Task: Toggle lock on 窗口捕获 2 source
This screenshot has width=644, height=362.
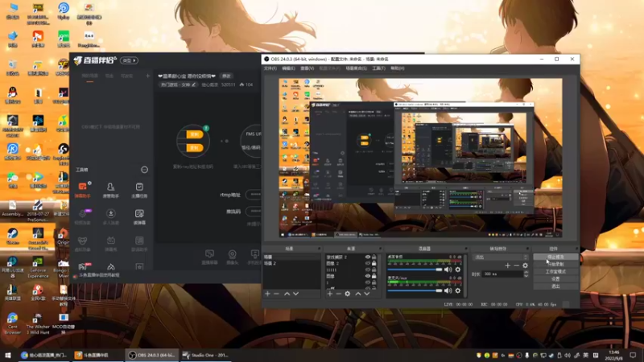Action: click(x=374, y=257)
